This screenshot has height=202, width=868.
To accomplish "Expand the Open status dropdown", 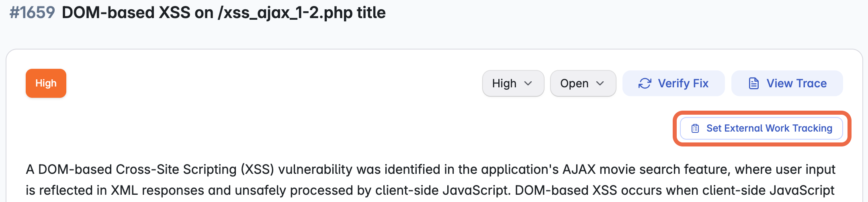I will coord(583,83).
